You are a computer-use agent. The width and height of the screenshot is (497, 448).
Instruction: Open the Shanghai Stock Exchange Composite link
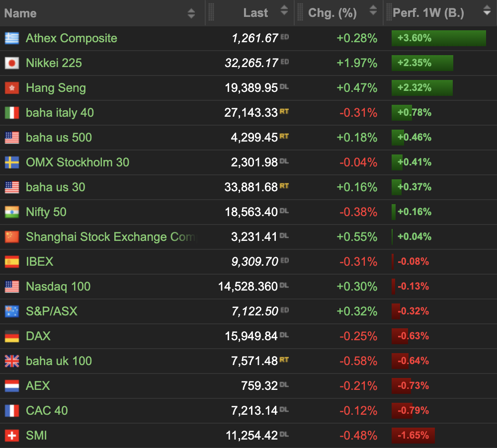(x=111, y=237)
